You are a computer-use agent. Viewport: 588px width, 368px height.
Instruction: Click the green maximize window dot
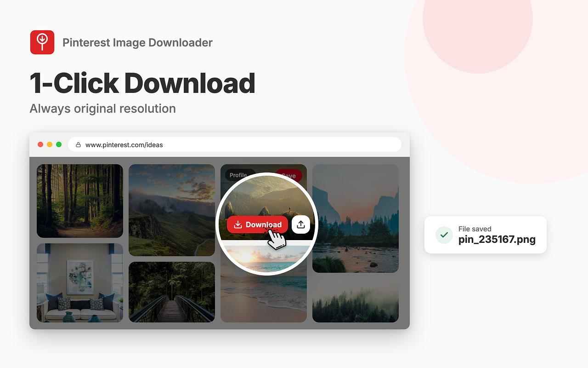[x=59, y=144]
